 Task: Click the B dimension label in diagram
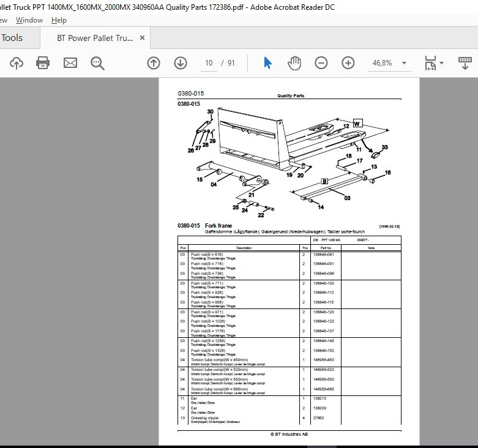[324, 181]
